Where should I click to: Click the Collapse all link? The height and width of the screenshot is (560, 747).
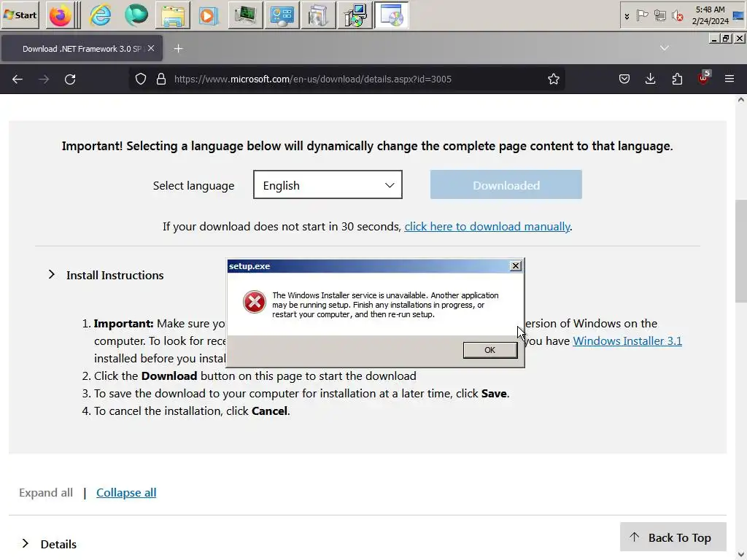tap(126, 493)
